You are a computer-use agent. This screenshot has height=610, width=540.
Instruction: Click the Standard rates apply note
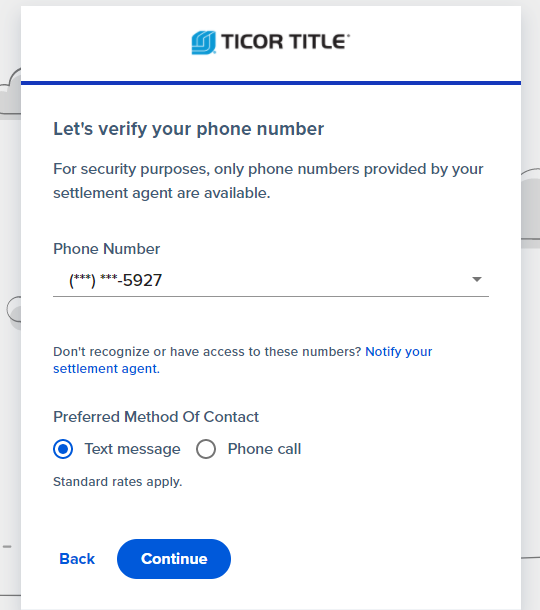(117, 482)
